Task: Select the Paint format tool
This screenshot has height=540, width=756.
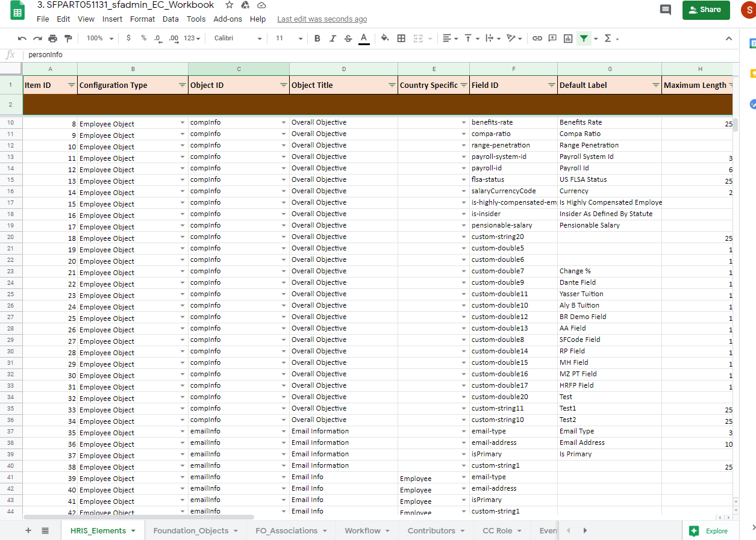Action: point(68,39)
